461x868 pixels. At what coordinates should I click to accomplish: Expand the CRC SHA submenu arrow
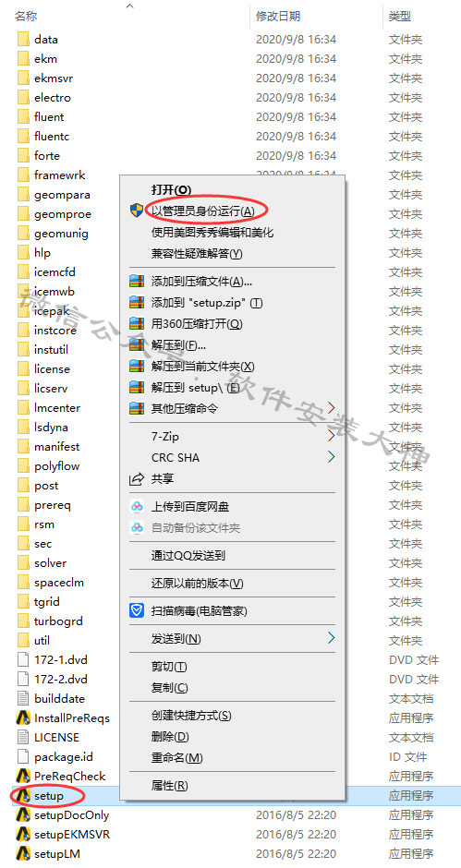tap(332, 457)
